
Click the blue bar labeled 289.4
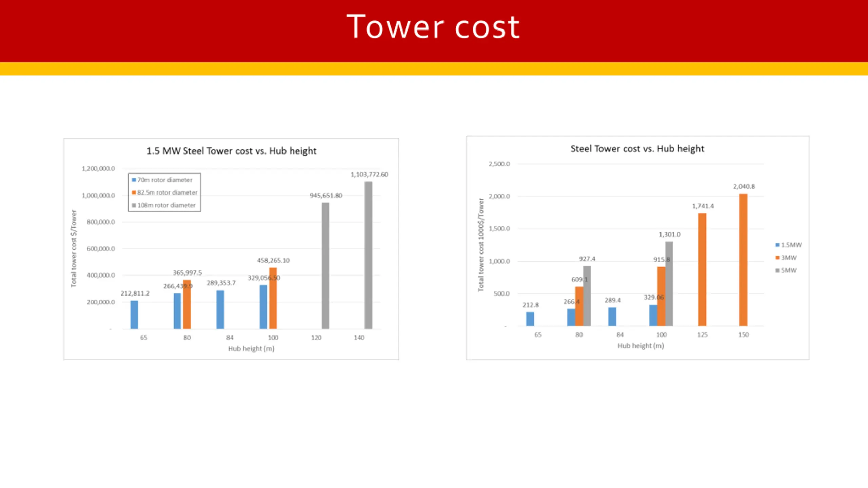tap(612, 317)
